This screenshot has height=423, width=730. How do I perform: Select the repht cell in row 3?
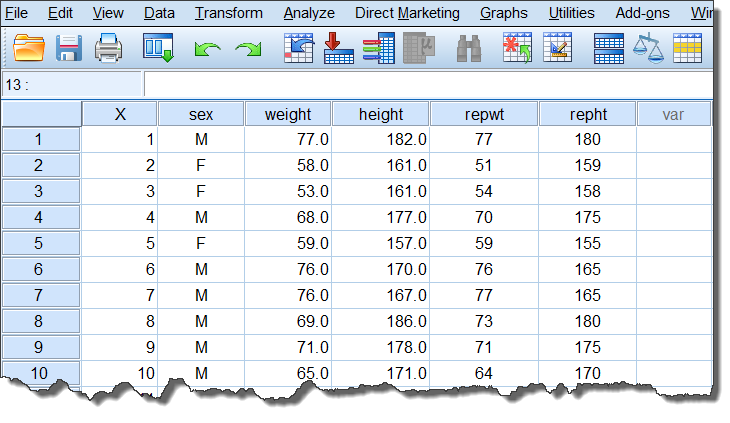[x=588, y=191]
